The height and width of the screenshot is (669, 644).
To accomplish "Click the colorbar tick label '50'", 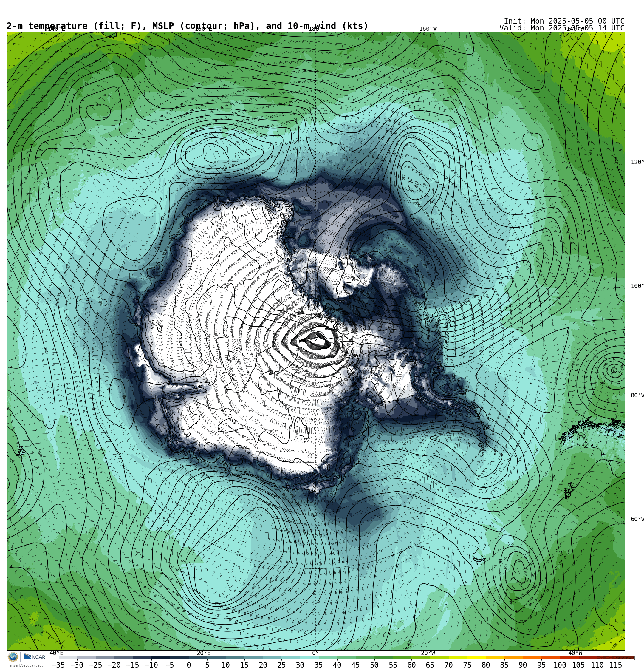I will 374,665.
